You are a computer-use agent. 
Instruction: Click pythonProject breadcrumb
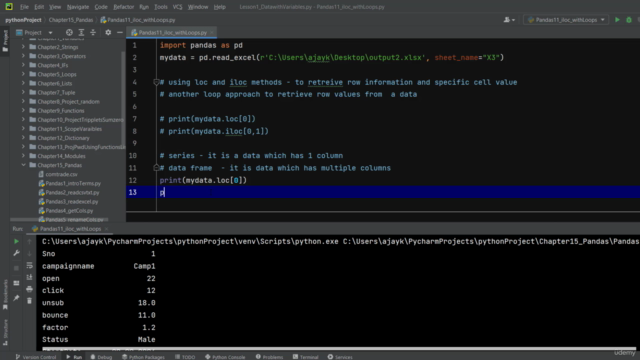23,20
